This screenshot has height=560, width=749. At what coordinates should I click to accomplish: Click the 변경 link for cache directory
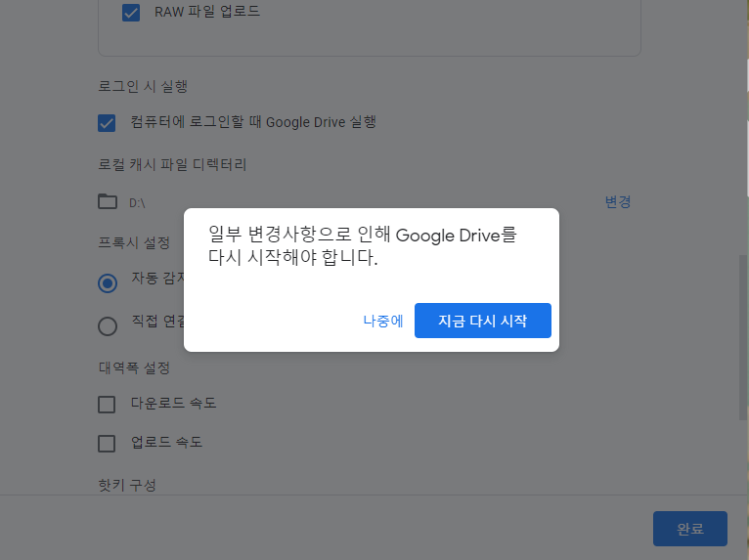(x=618, y=202)
